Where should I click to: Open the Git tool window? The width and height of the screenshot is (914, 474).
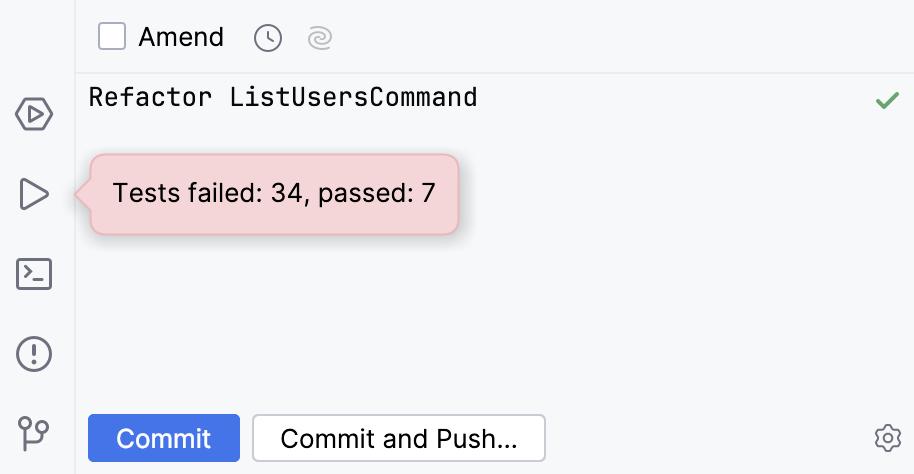point(34,433)
